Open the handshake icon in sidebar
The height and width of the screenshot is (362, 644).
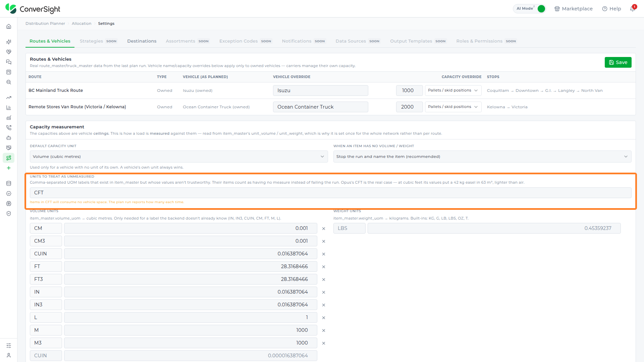tap(9, 148)
